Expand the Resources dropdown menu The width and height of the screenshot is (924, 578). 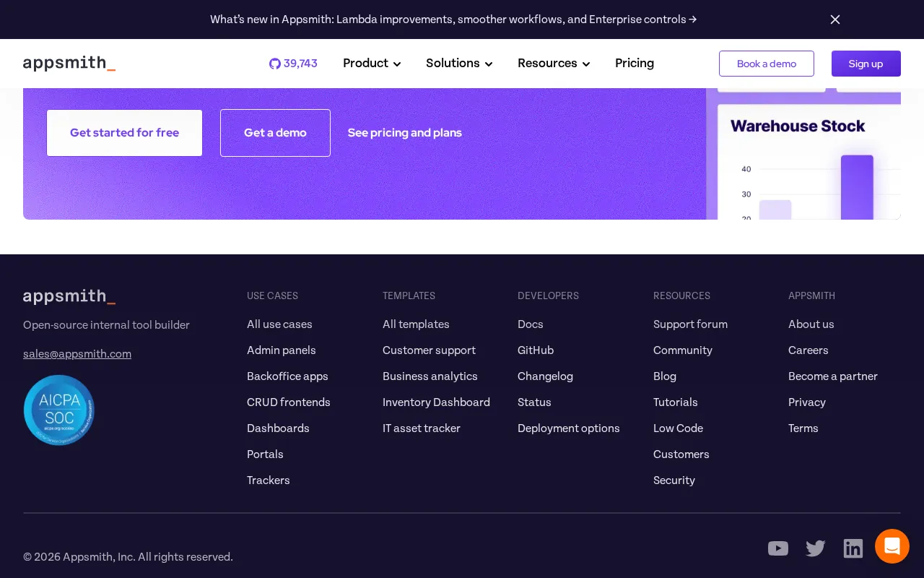tap(554, 64)
